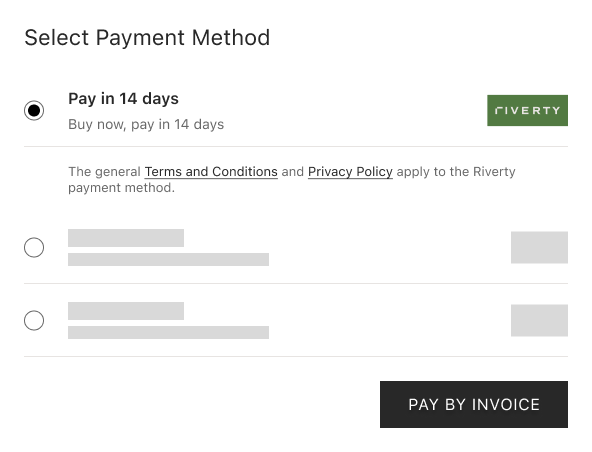Screen dimensions: 592x452
Task: Click the PAY BY INVOICE button
Action: [x=474, y=404]
